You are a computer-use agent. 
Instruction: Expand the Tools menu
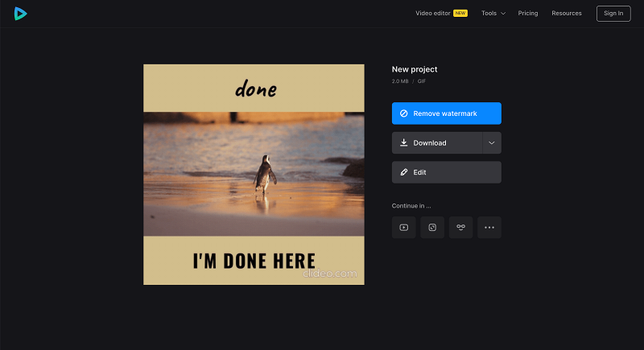tap(493, 13)
